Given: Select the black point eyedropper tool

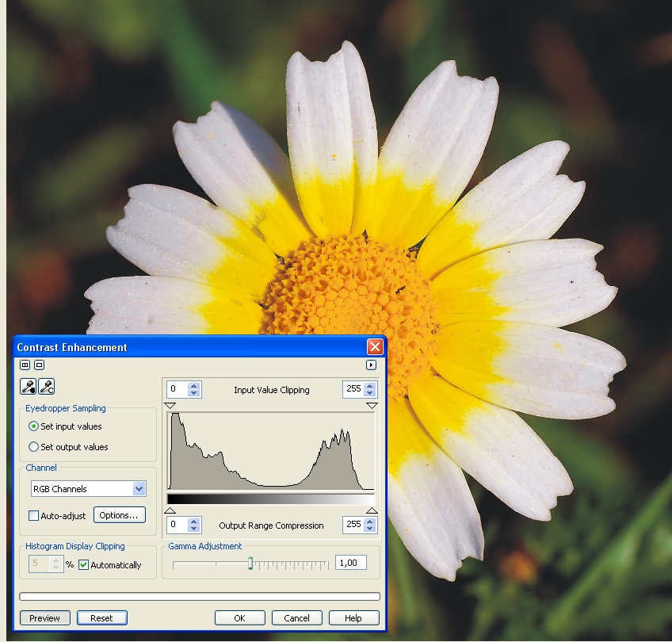Looking at the screenshot, I should (x=29, y=387).
